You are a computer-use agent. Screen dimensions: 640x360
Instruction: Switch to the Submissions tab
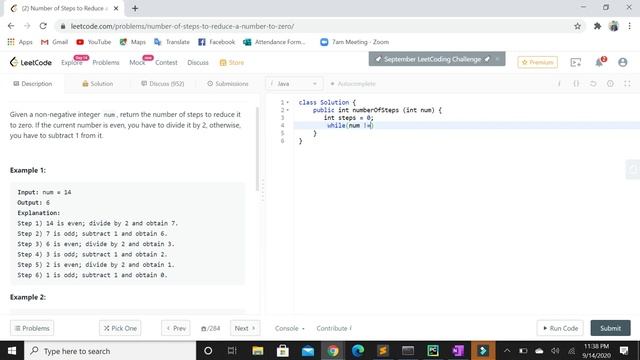(228, 84)
